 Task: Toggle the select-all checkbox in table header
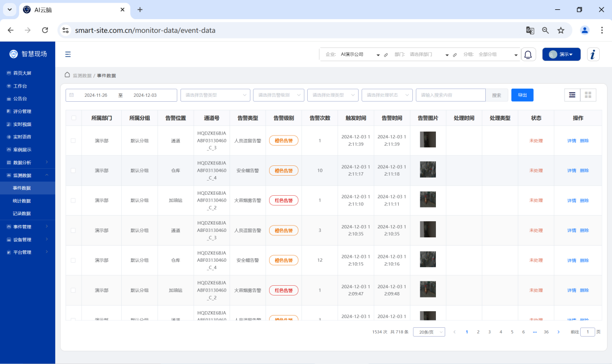click(73, 118)
